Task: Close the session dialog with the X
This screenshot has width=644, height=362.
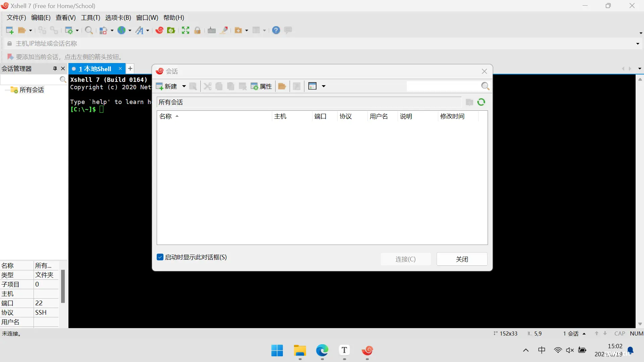Action: 484,71
